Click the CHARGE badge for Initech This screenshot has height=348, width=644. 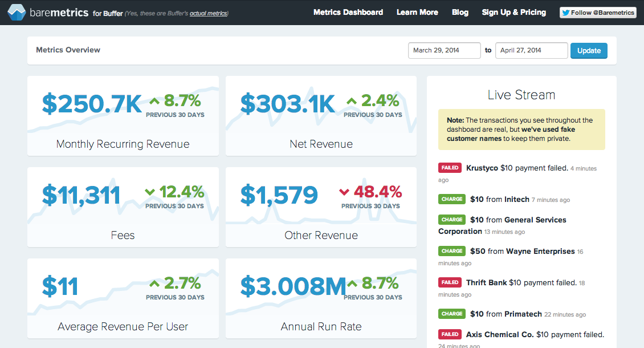click(x=452, y=199)
